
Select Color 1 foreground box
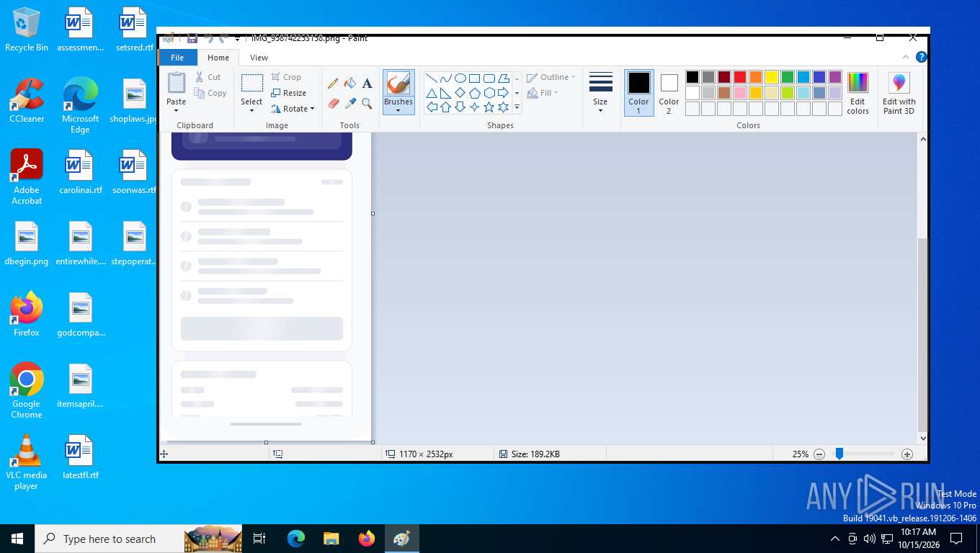coord(638,93)
